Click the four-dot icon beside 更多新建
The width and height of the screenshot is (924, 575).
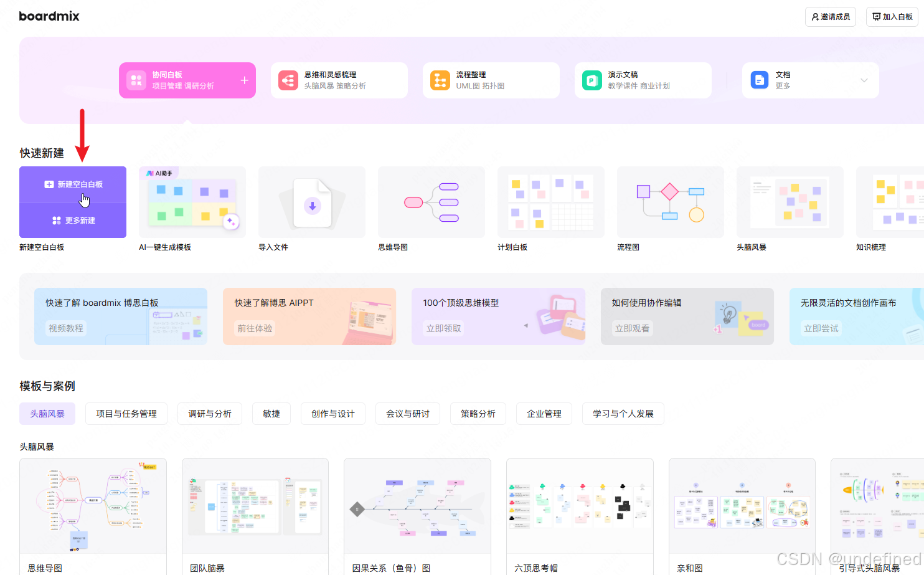[57, 221]
